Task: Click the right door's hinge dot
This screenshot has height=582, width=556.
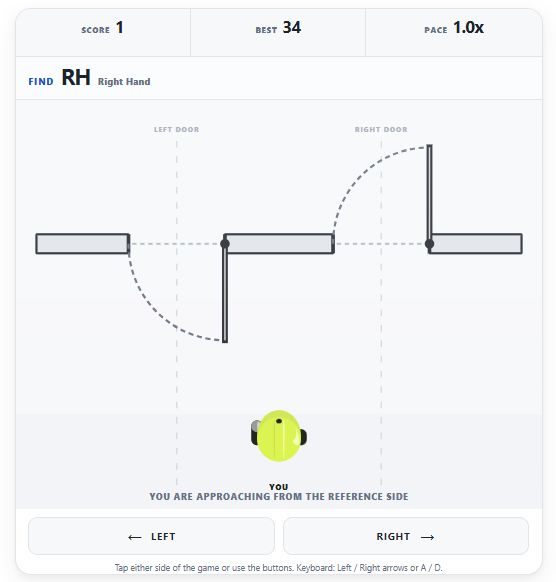Action: pos(429,244)
